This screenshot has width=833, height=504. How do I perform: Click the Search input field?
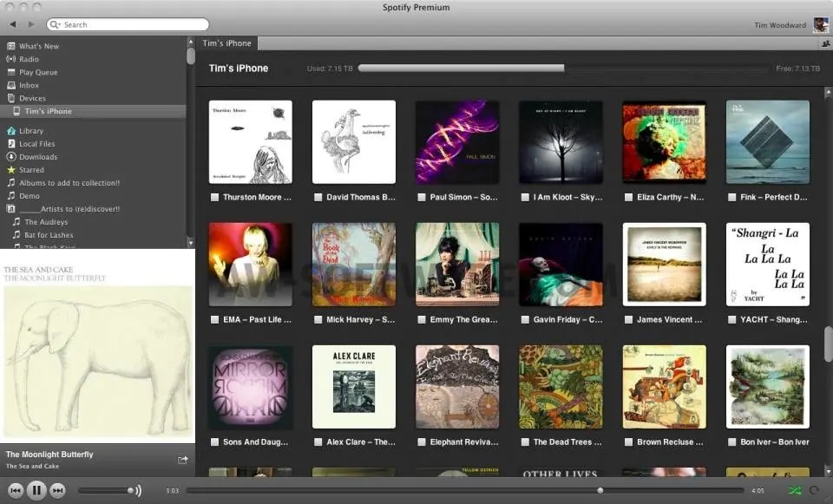(128, 24)
